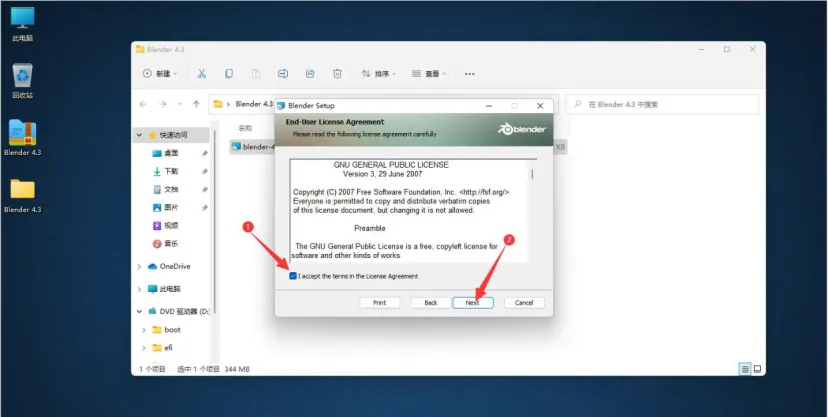Click Print in the license dialog
The width and height of the screenshot is (828, 417).
(x=379, y=303)
